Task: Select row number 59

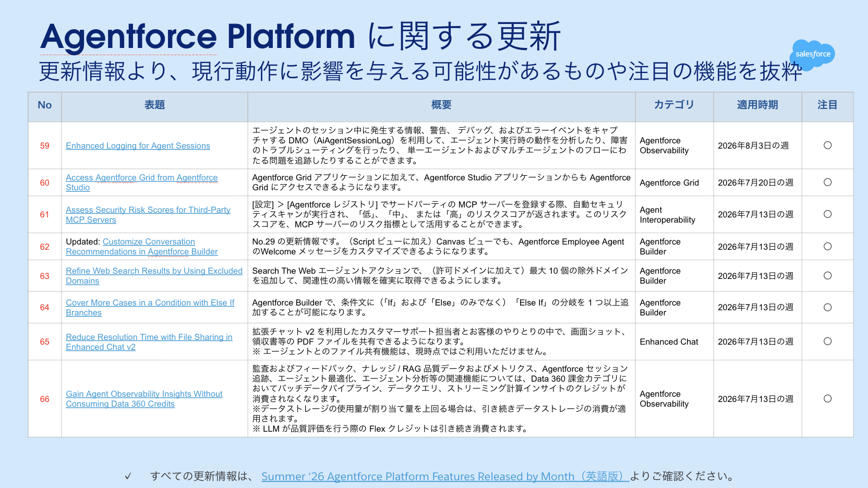Action: (45, 146)
